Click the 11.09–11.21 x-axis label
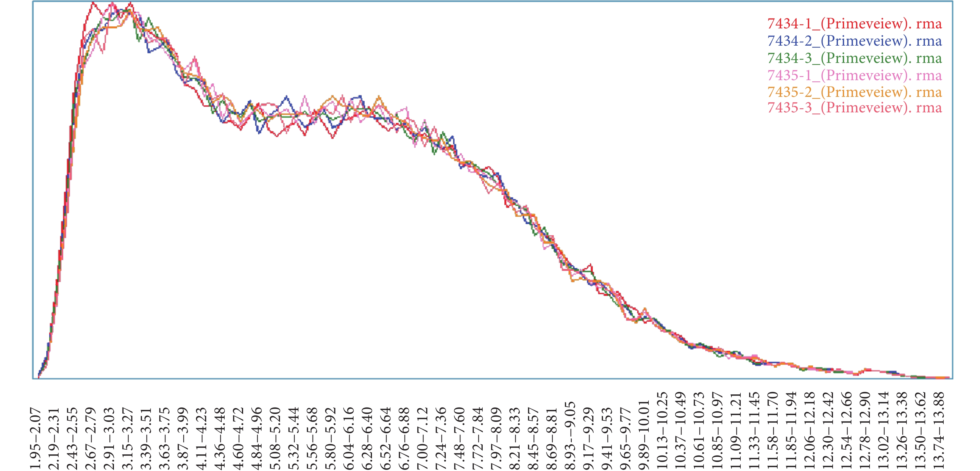Screen dimensions: 980x471 (736, 430)
